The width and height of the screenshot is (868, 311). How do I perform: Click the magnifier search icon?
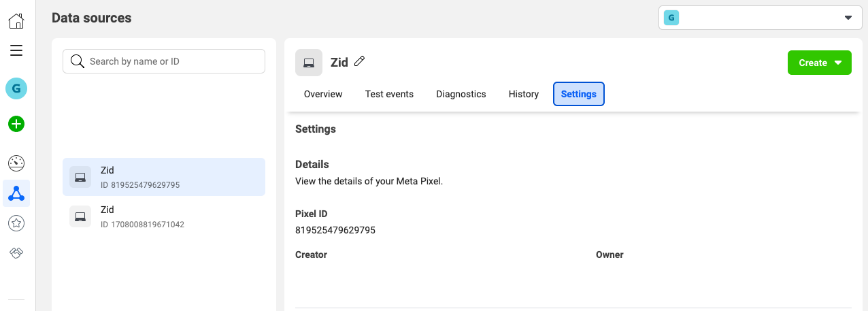tap(77, 61)
